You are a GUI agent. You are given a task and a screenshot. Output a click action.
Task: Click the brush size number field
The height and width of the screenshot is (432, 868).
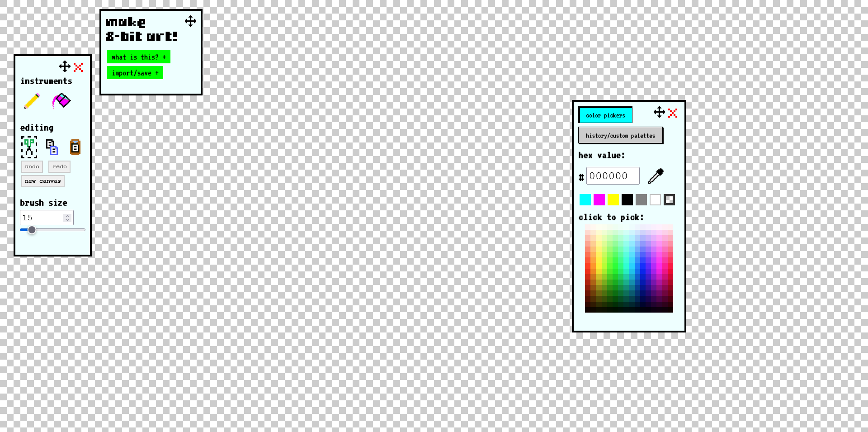tap(47, 218)
